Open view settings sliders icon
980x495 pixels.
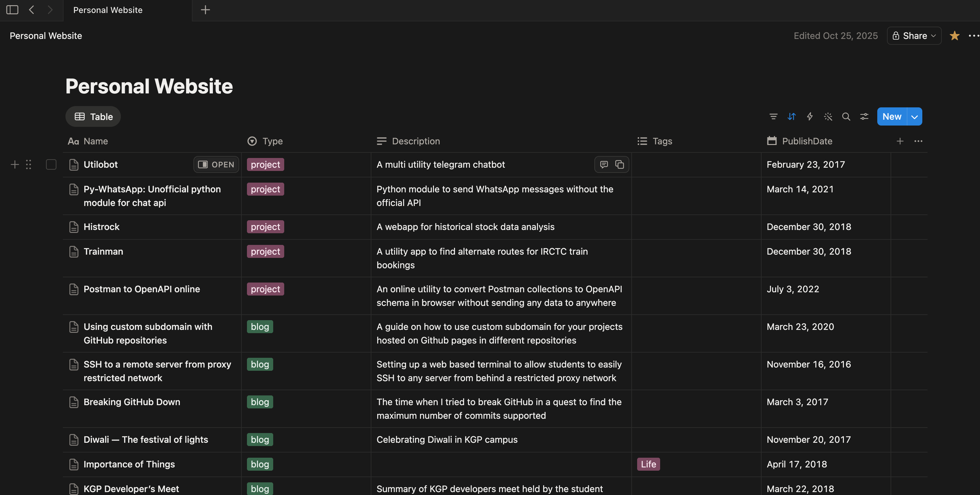point(864,116)
